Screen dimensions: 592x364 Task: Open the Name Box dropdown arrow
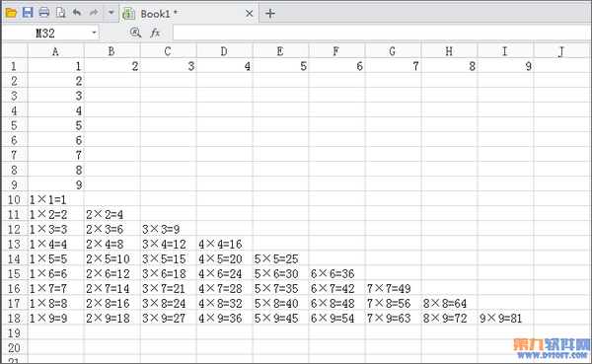94,33
